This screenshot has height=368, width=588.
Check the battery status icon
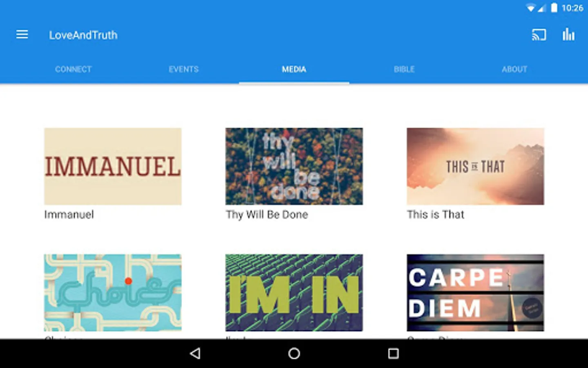(x=554, y=8)
